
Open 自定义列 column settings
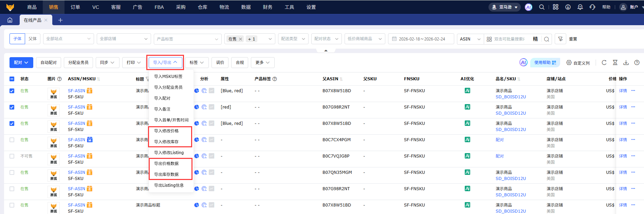click(578, 63)
